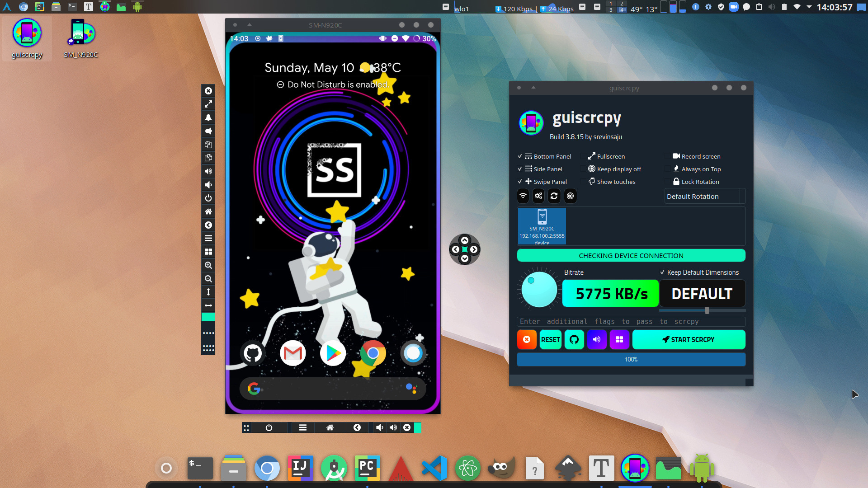Screen dimensions: 868x488
Task: Click the WiFi toggle icon
Action: 523,196
